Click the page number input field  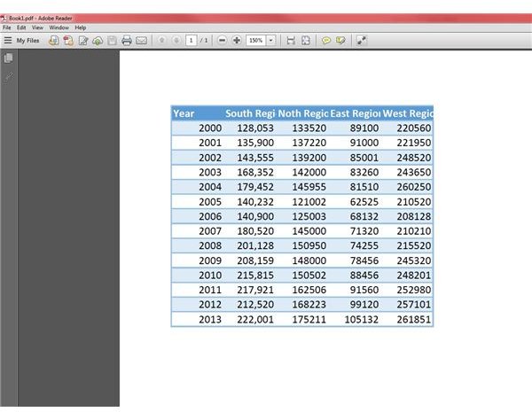[191, 41]
